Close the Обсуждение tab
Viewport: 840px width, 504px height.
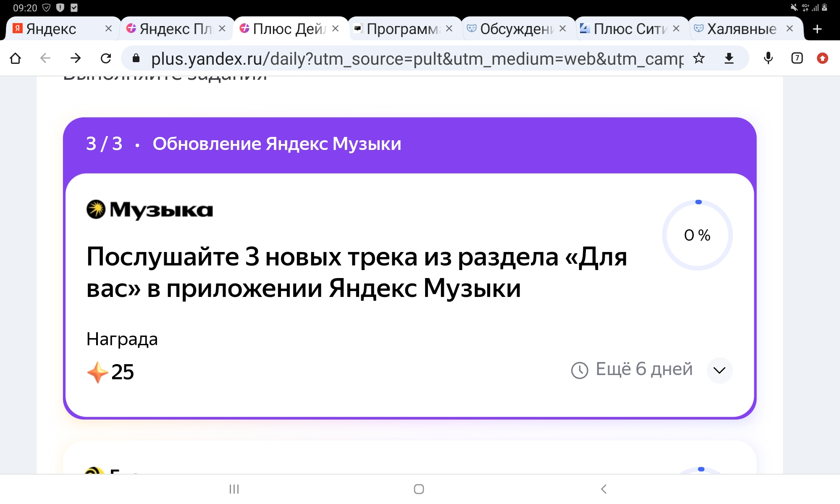coord(563,29)
